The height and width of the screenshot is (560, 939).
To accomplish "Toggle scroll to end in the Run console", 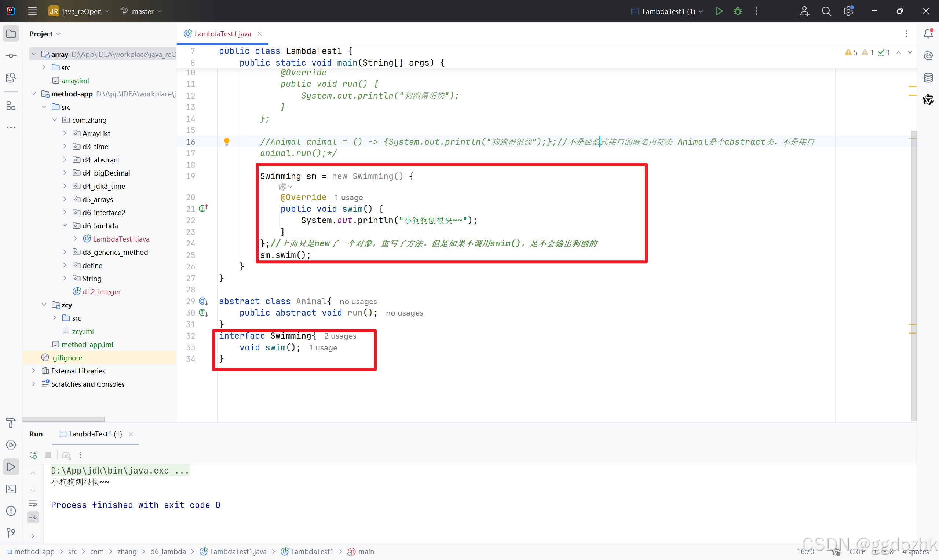I will tap(33, 517).
